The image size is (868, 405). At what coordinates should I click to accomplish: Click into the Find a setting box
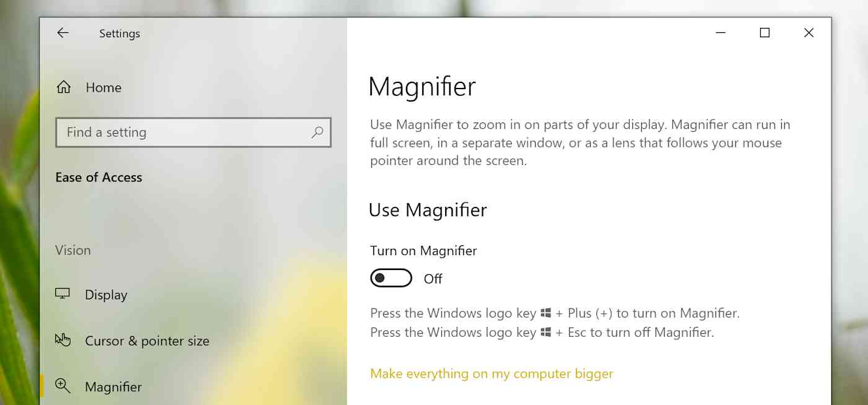click(x=193, y=132)
